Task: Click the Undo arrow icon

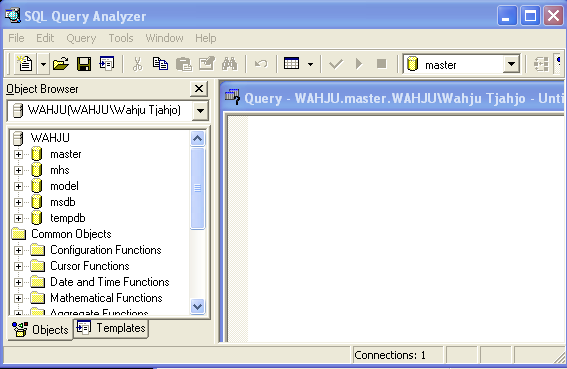Action: (x=261, y=64)
